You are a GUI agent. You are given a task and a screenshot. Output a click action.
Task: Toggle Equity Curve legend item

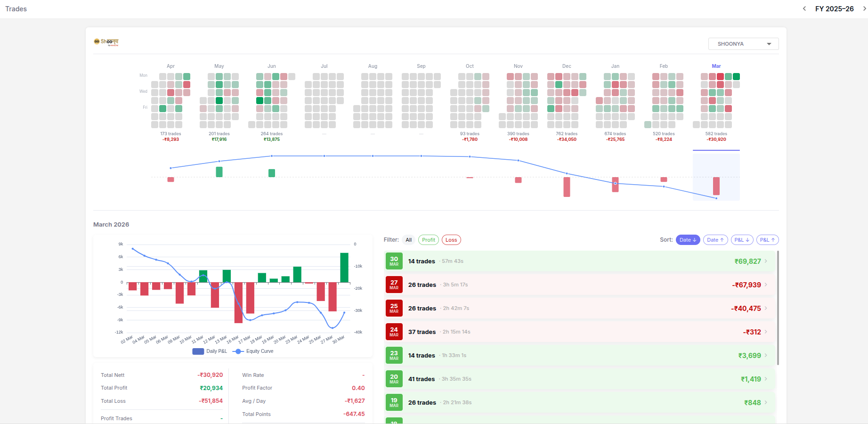click(253, 351)
